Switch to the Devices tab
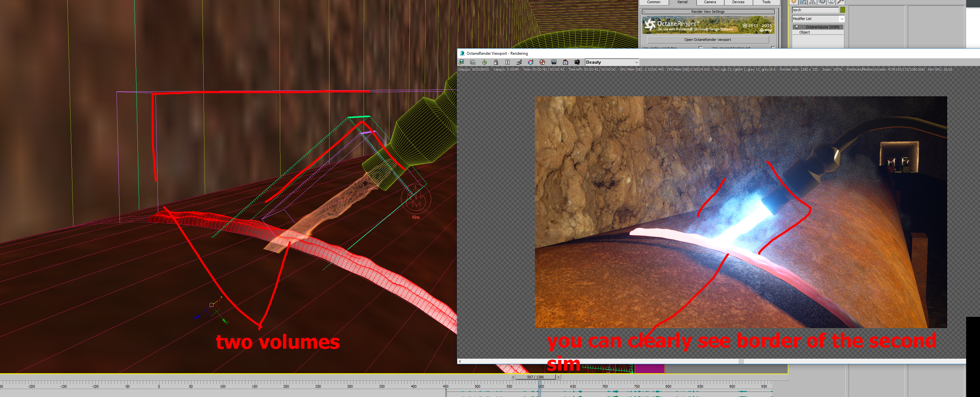Image resolution: width=980 pixels, height=397 pixels. [x=738, y=2]
